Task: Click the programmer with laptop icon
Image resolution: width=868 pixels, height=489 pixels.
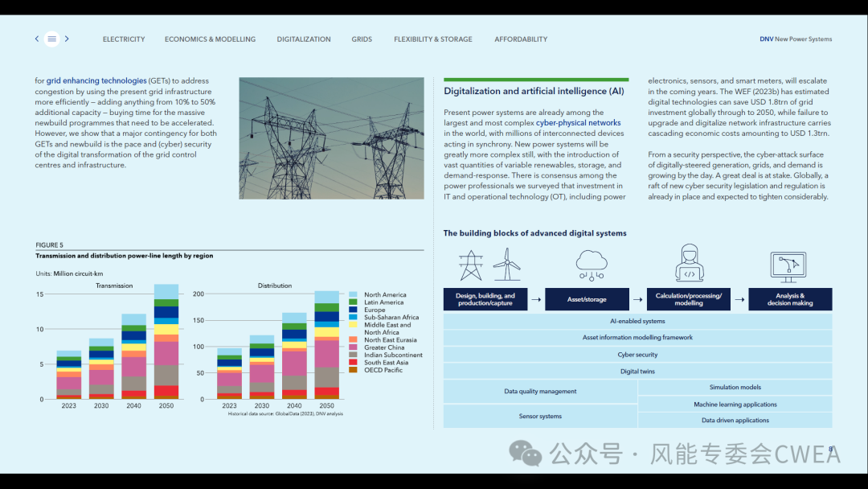Action: click(690, 263)
